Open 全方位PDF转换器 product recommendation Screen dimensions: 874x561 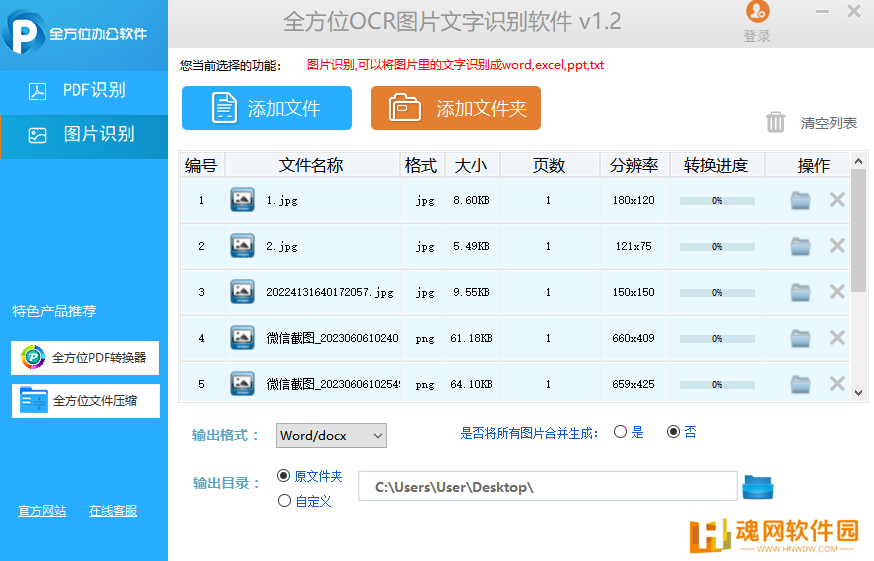point(85,357)
